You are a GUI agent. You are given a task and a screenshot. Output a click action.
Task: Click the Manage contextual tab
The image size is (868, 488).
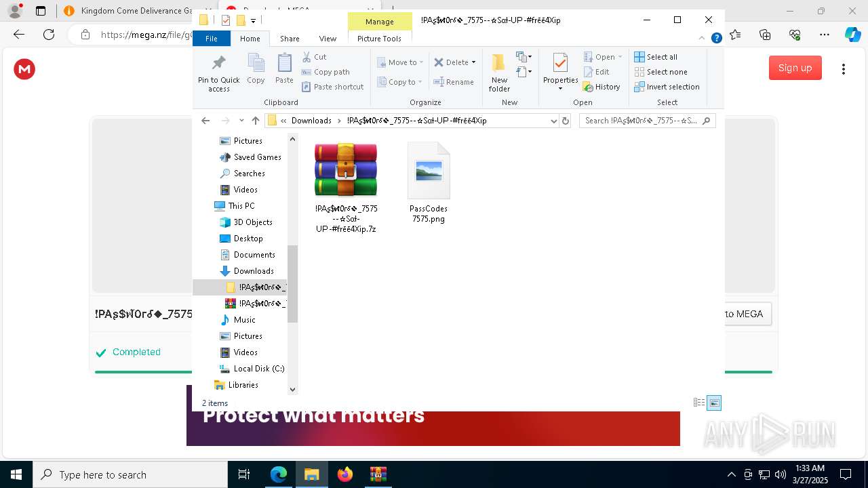point(379,22)
